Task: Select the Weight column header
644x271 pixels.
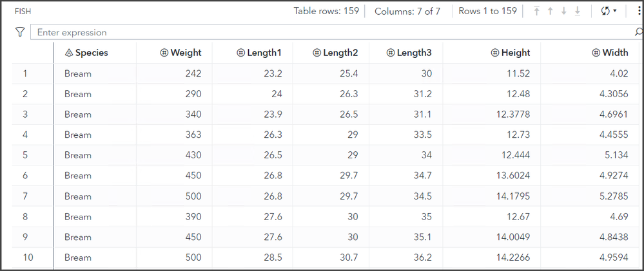Action: [x=186, y=53]
